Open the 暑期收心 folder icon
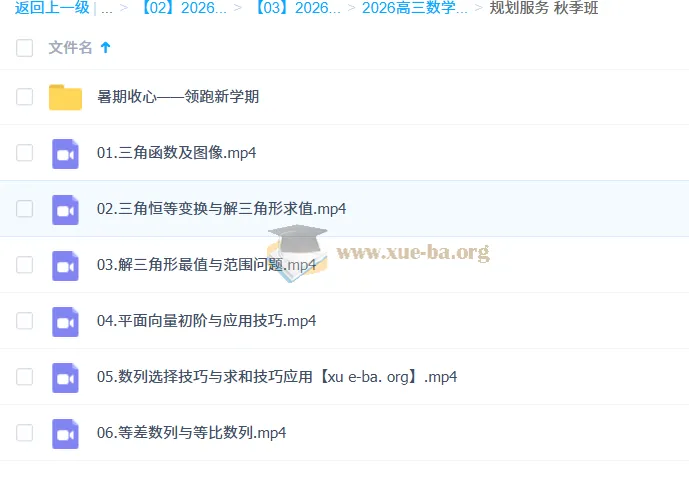 65,97
